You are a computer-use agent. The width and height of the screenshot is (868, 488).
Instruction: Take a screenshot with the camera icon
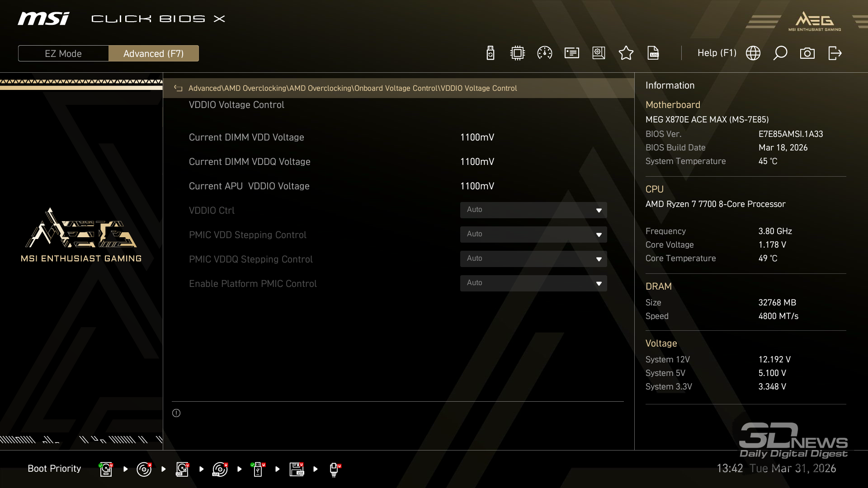click(807, 53)
